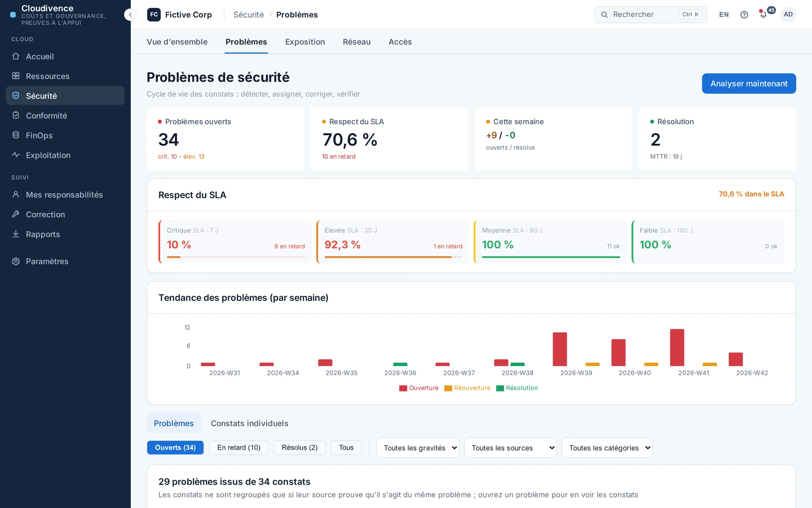Click the Correction wrench icon
812x508 pixels.
point(16,214)
